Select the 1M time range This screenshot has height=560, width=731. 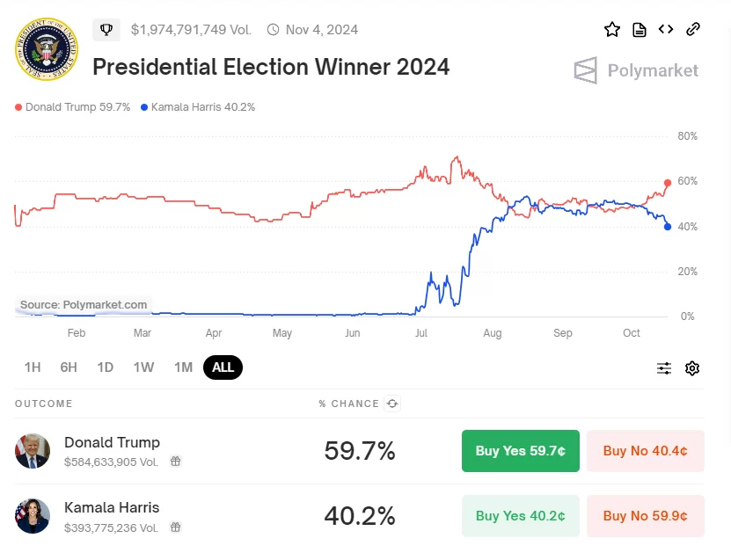pos(183,367)
